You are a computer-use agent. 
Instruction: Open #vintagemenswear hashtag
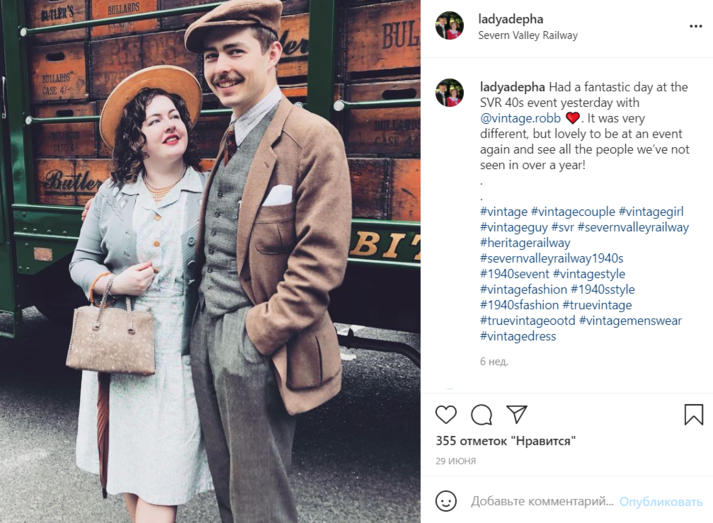(x=630, y=321)
